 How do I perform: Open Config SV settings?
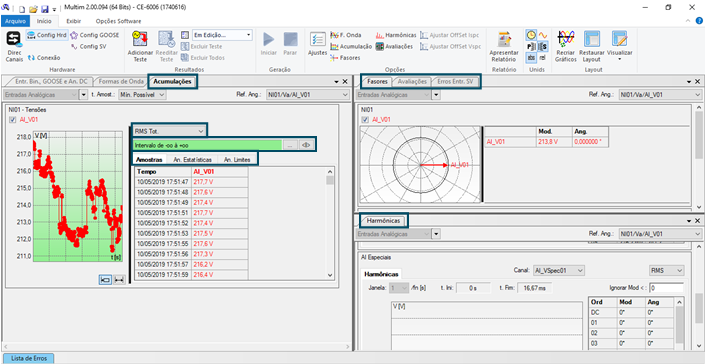[x=89, y=46]
